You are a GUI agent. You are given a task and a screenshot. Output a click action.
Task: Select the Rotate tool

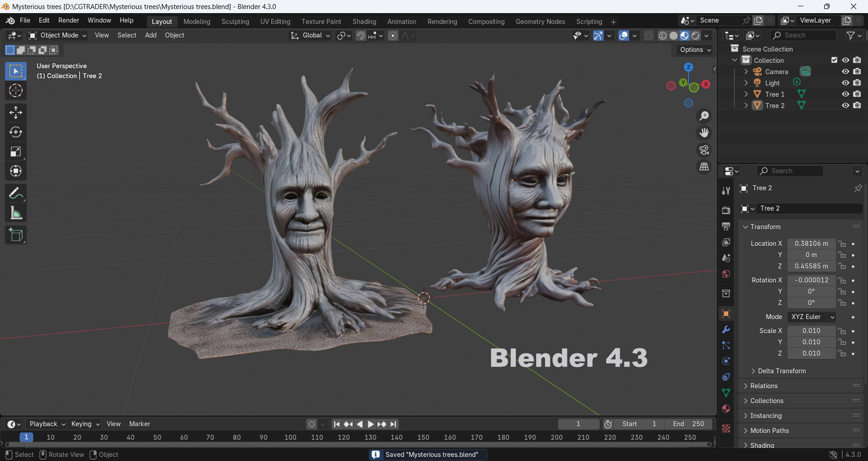tap(16, 132)
